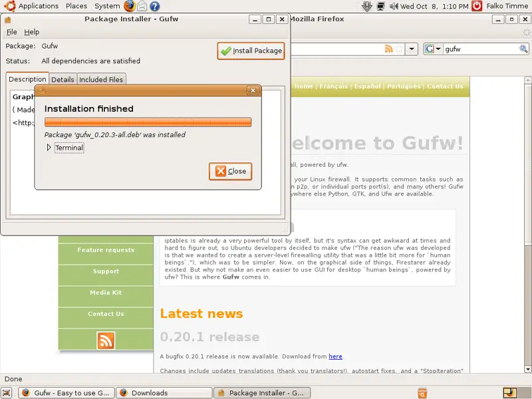Click the Close button in the dialog

pyautogui.click(x=230, y=171)
